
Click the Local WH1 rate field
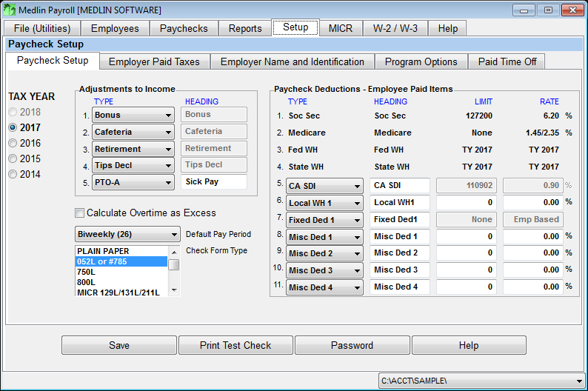[x=533, y=203]
